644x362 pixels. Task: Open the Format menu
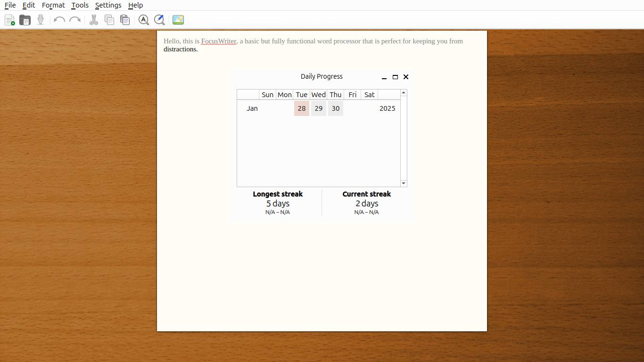coord(53,5)
